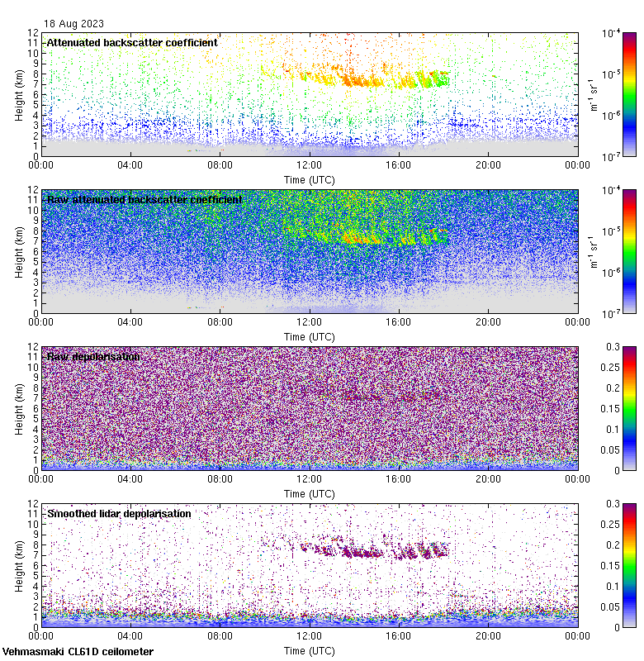Click the 10⁻⁶ label on the Raw attenuated backscatter color bar
Screen dimensions: 644x661
click(x=611, y=273)
